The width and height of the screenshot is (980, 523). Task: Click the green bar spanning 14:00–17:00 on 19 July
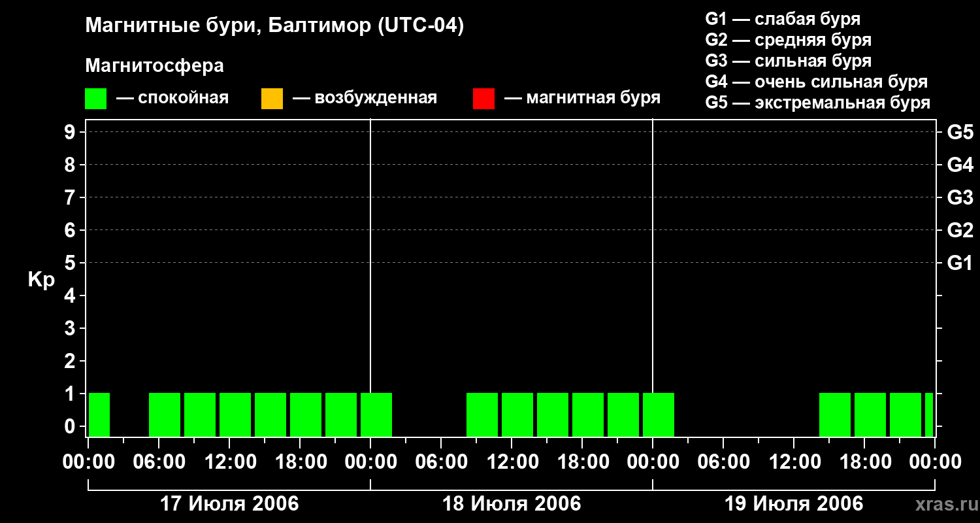pos(835,414)
